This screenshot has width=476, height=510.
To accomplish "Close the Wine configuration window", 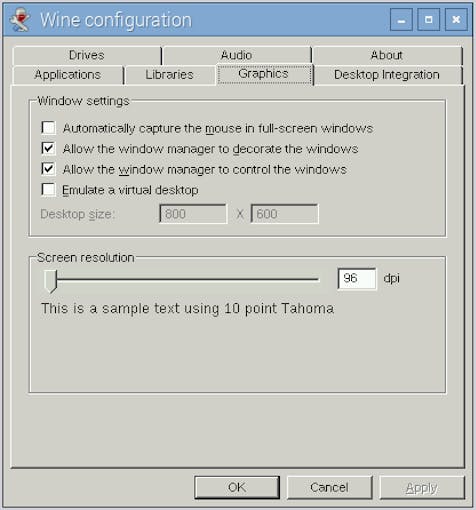I will [456, 20].
